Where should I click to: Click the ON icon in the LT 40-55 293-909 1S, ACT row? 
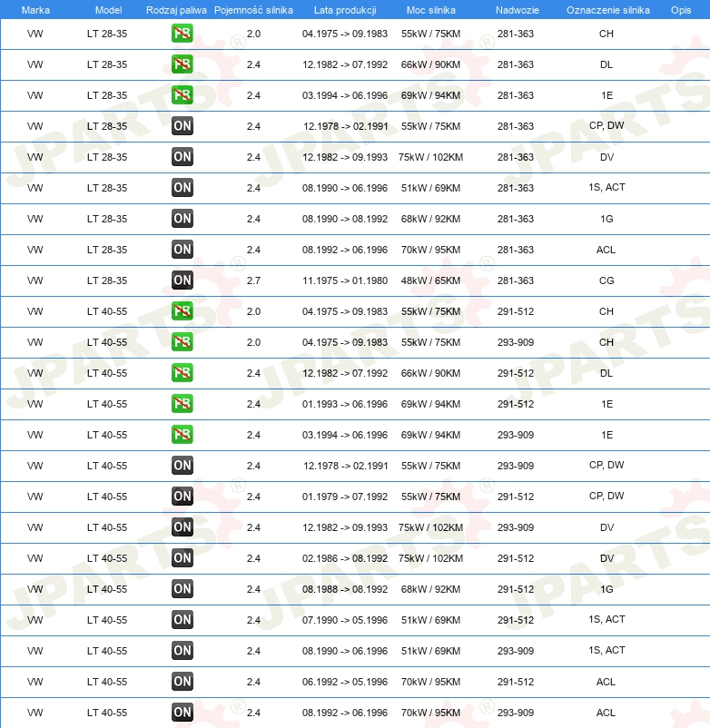182,651
